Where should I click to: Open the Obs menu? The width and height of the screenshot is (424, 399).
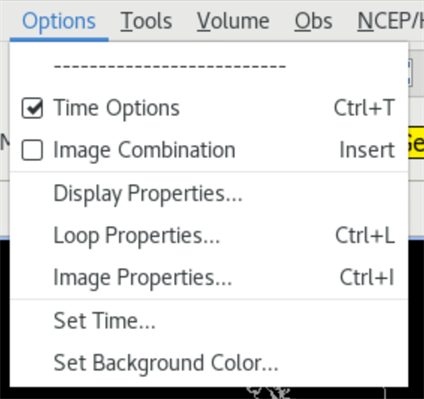tap(313, 21)
